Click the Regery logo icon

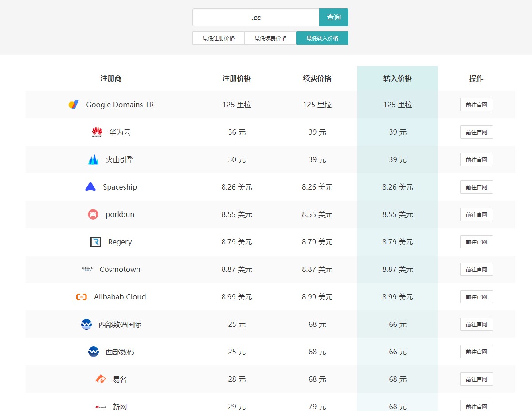click(x=96, y=242)
